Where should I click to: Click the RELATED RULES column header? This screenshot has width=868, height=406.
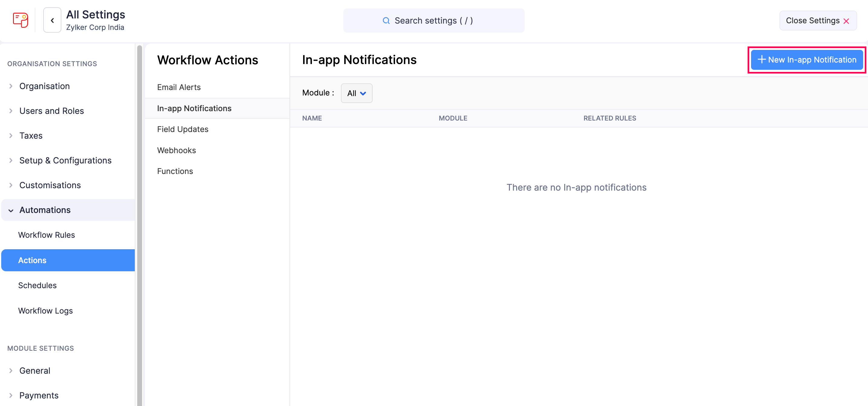tap(610, 118)
